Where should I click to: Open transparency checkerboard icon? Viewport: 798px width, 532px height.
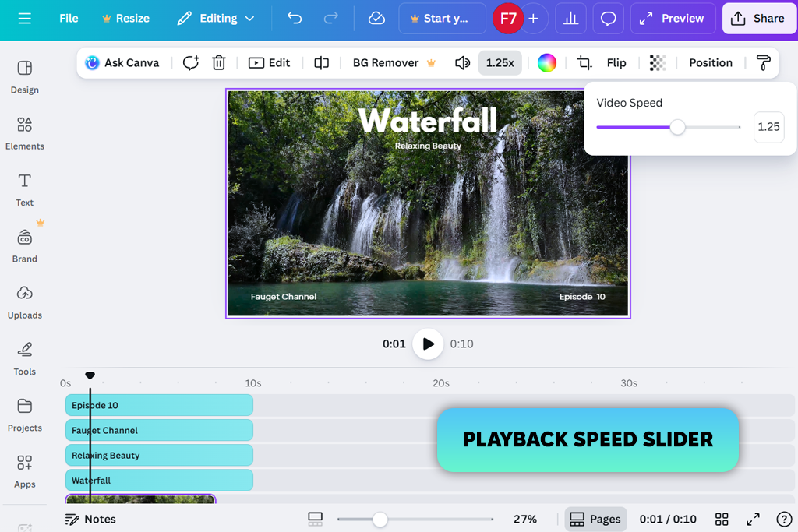(x=658, y=62)
